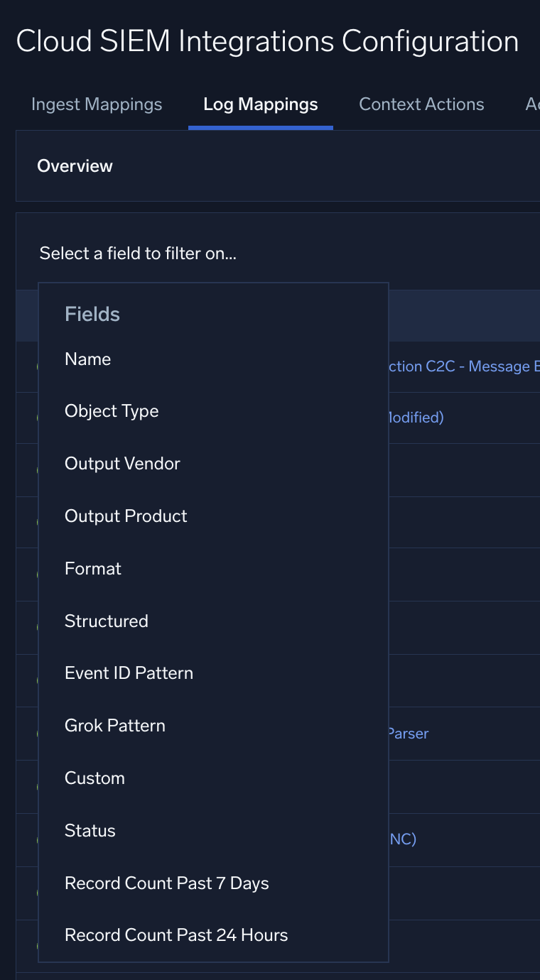
Task: Choose Output Product from the Fields list
Action: [x=125, y=516]
